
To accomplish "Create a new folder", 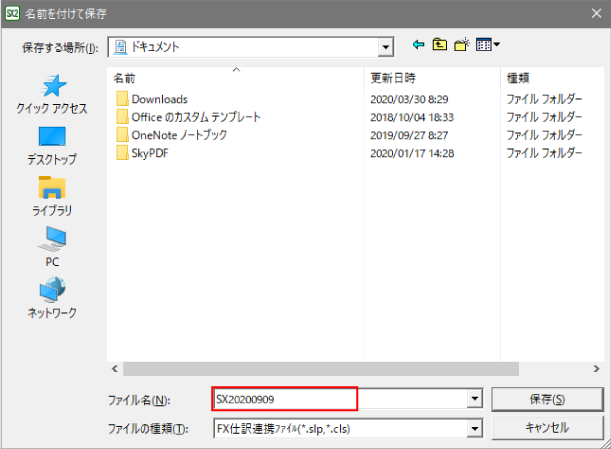I will 462,45.
